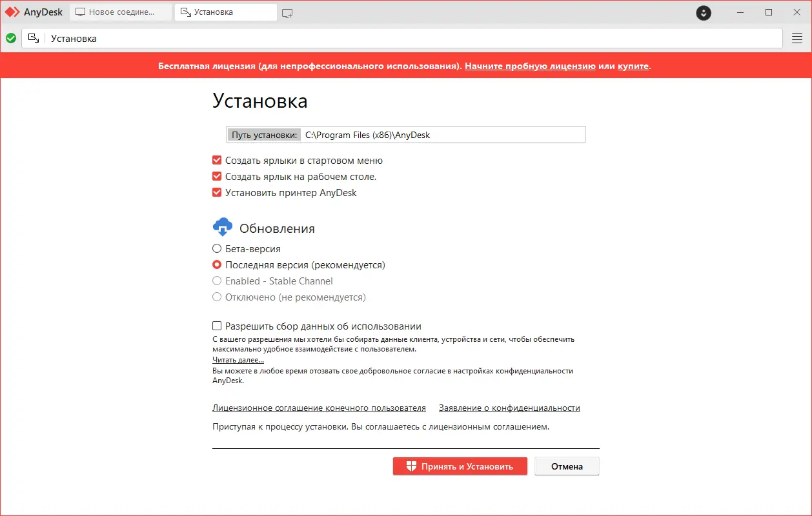The image size is (812, 516).
Task: Select the Установка tab
Action: tap(225, 12)
